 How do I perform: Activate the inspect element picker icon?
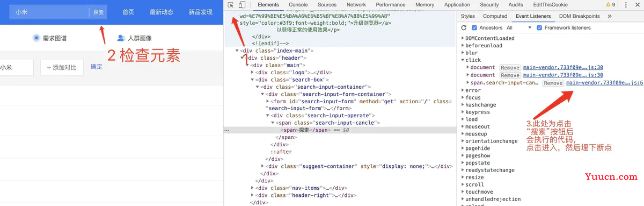231,5
